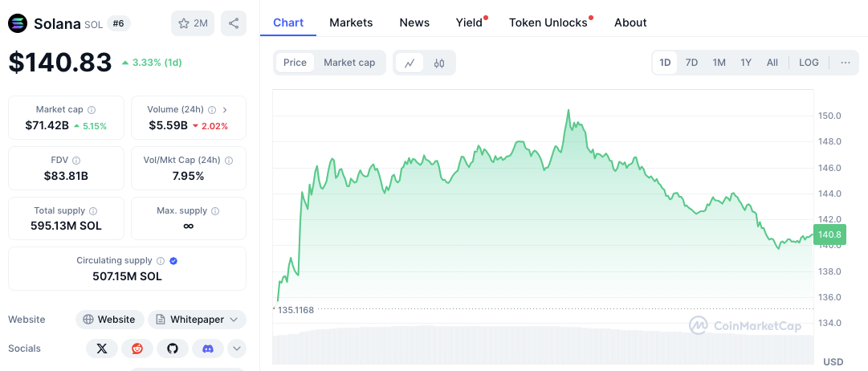Click the 507.15M SOL circulating supply
This screenshot has height=371, width=868.
point(128,275)
